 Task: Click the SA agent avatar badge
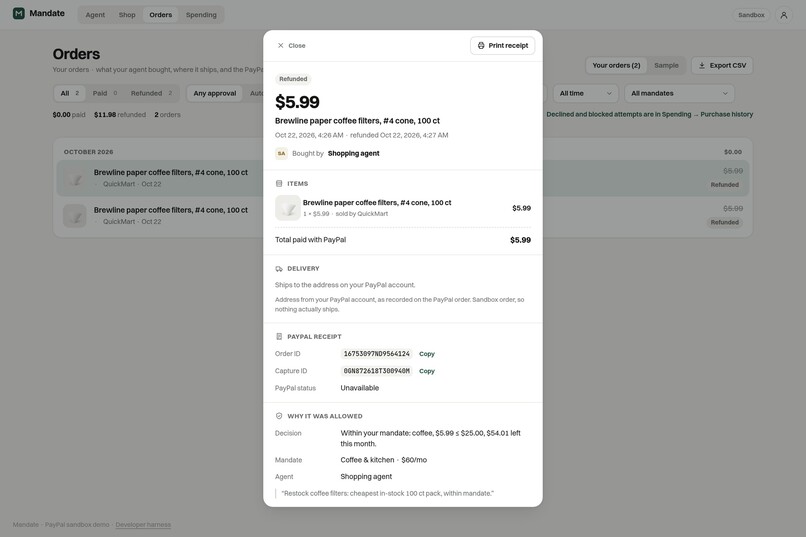point(281,154)
